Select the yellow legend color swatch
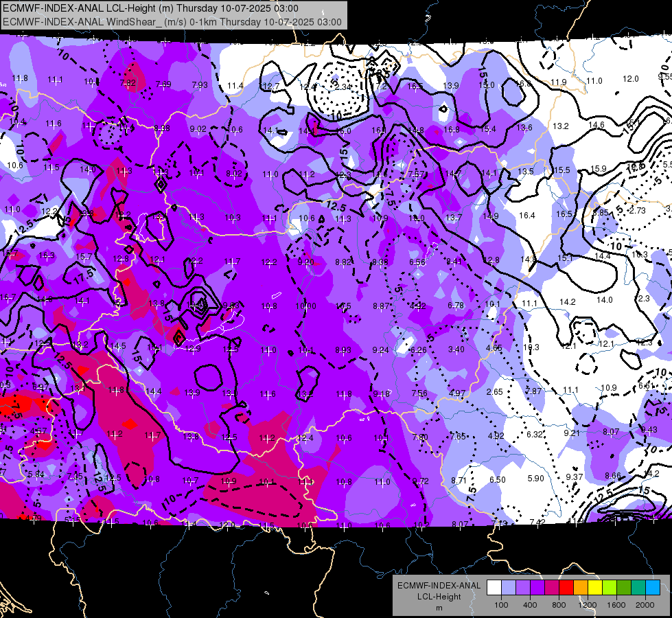Screen dimensions: 672x618 [595, 588]
